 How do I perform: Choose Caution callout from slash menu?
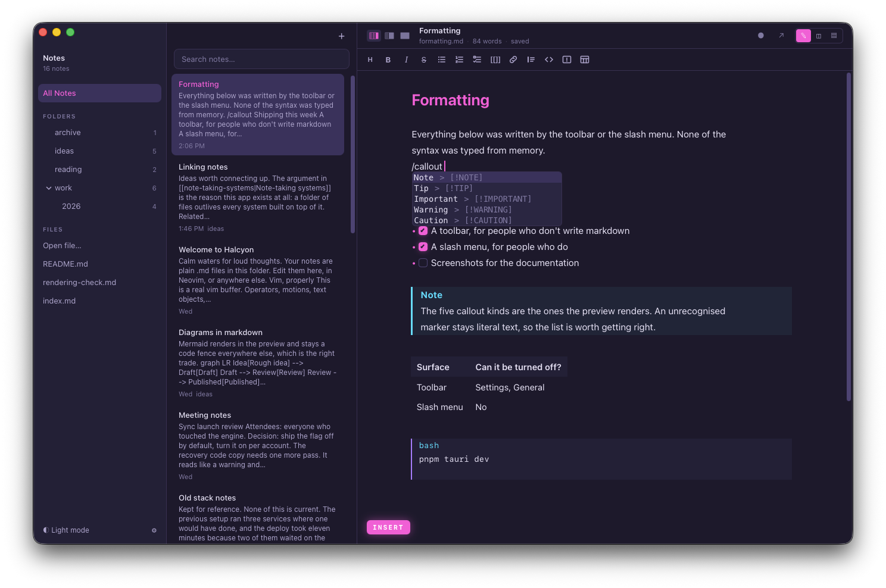(487, 220)
